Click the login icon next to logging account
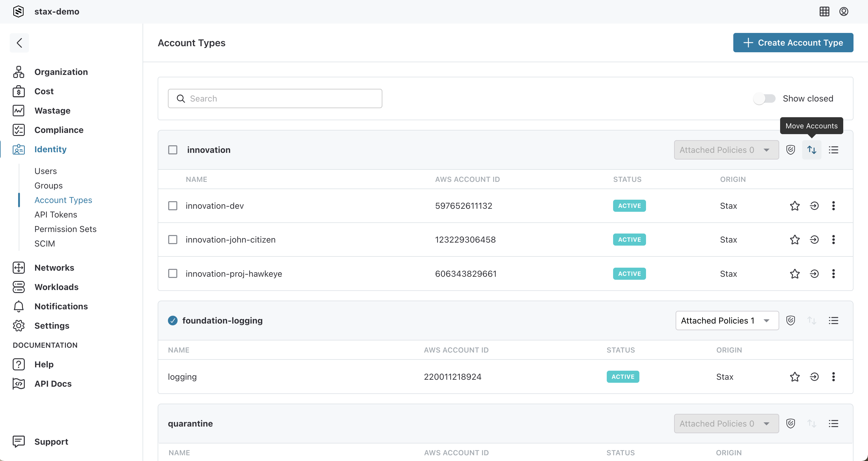Viewport: 868px width, 461px height. click(x=815, y=377)
